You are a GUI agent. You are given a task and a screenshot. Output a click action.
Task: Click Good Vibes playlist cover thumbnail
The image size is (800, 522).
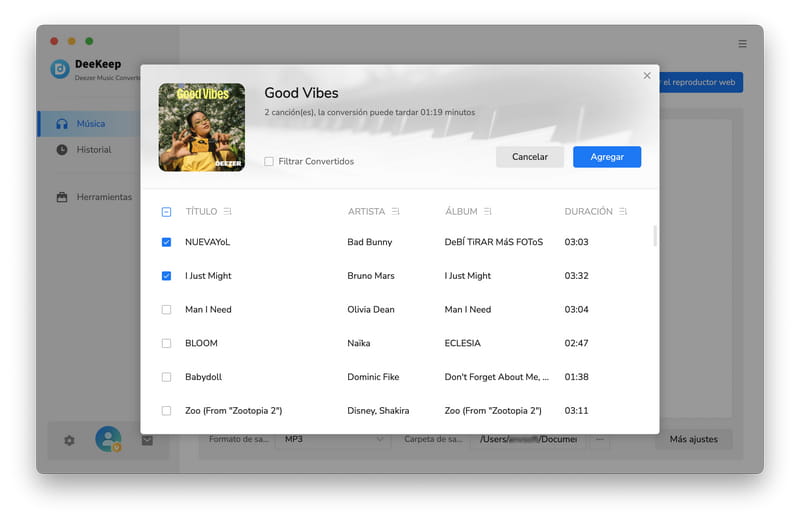point(202,128)
